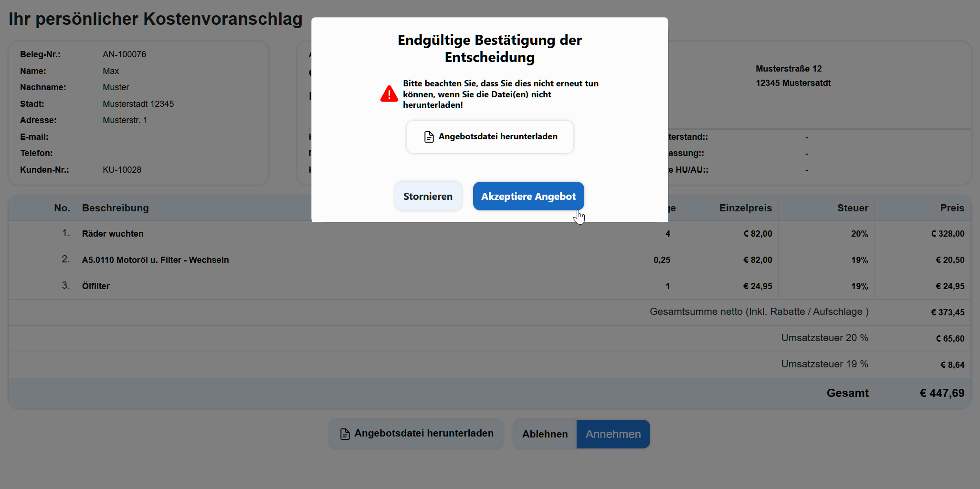This screenshot has width=980, height=489.
Task: Click the Ablehnen button
Action: (545, 434)
